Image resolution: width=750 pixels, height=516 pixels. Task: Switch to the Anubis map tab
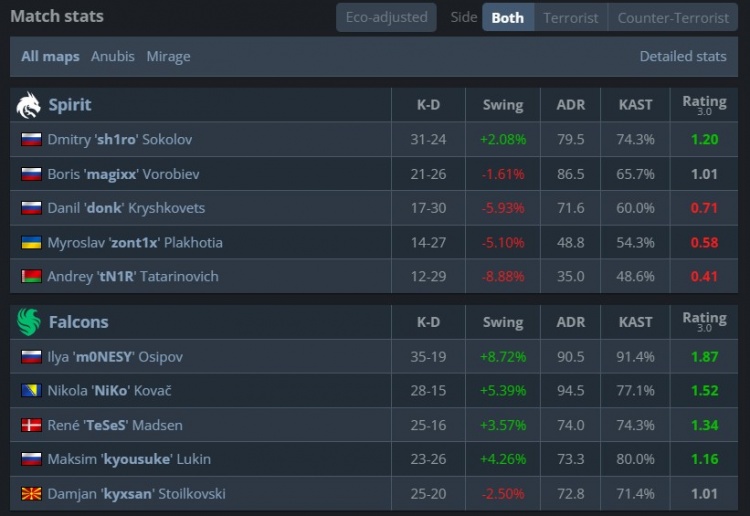113,56
